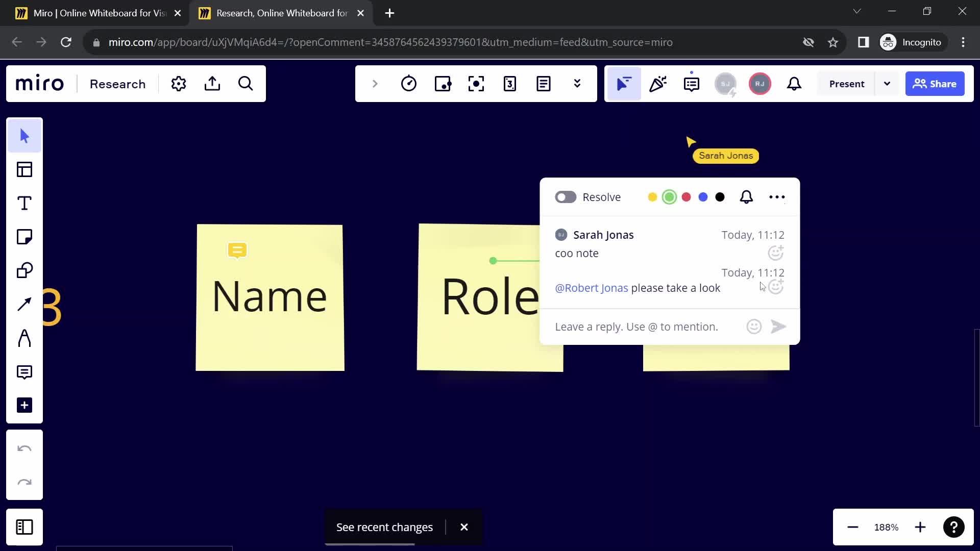980x551 pixels.
Task: Click the Add apps plus icon
Action: [25, 406]
